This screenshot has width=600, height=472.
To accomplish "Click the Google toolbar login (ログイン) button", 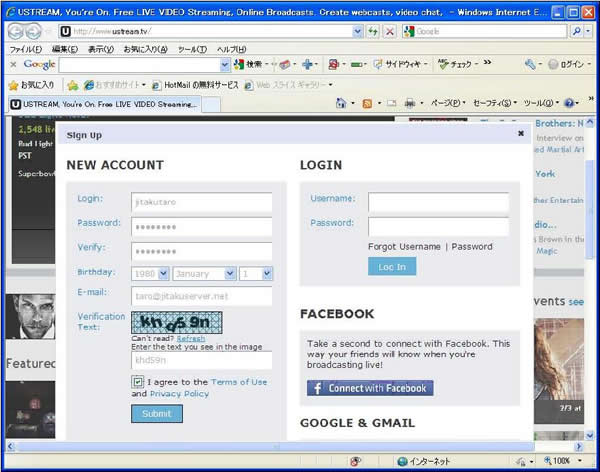I will tap(567, 64).
